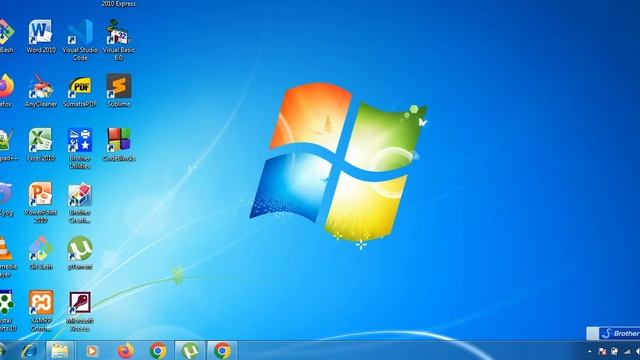Select the VLC media player desktop icon

[7, 257]
